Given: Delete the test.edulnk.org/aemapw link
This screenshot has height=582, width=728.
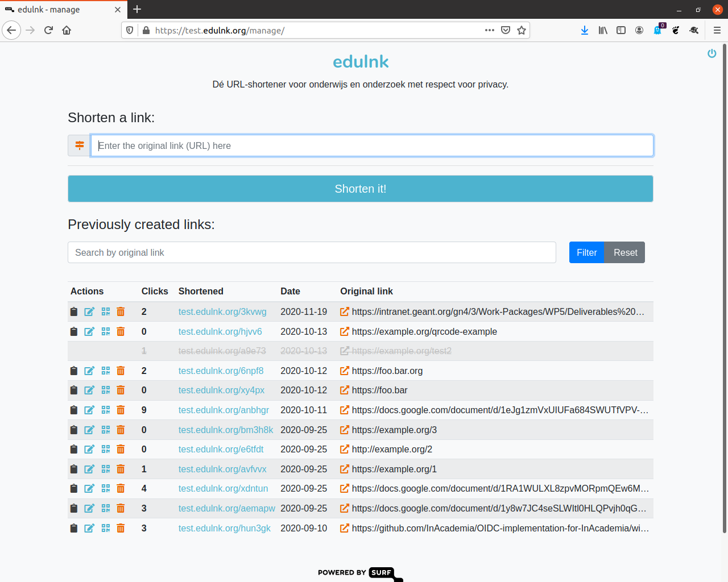Looking at the screenshot, I should click(x=121, y=508).
